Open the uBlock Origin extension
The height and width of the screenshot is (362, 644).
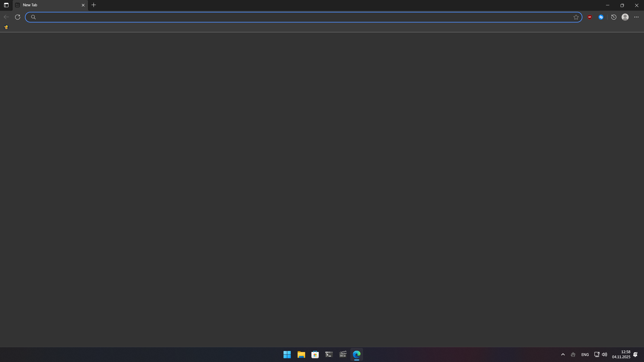pos(590,17)
